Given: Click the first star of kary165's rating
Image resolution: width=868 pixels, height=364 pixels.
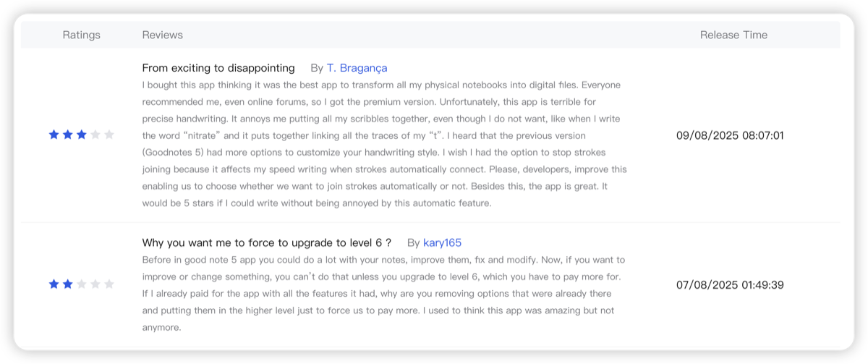Looking at the screenshot, I should pos(54,284).
